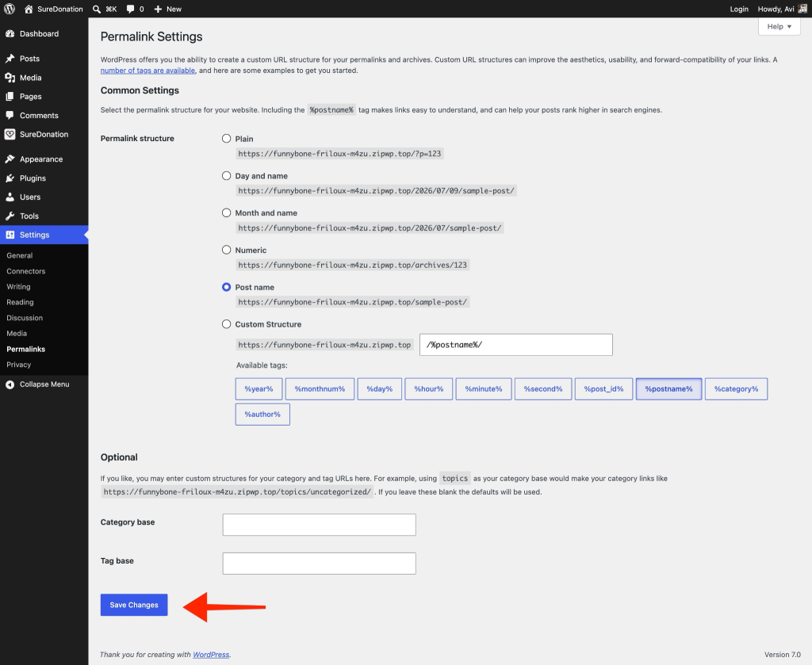This screenshot has width=812, height=665.
Task: Insert the %author% tag
Action: click(x=262, y=414)
